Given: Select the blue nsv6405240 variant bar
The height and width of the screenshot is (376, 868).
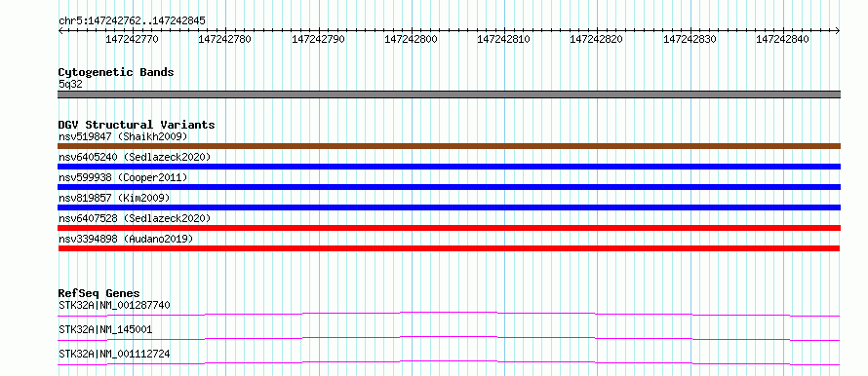Looking at the screenshot, I should pyautogui.click(x=449, y=167).
